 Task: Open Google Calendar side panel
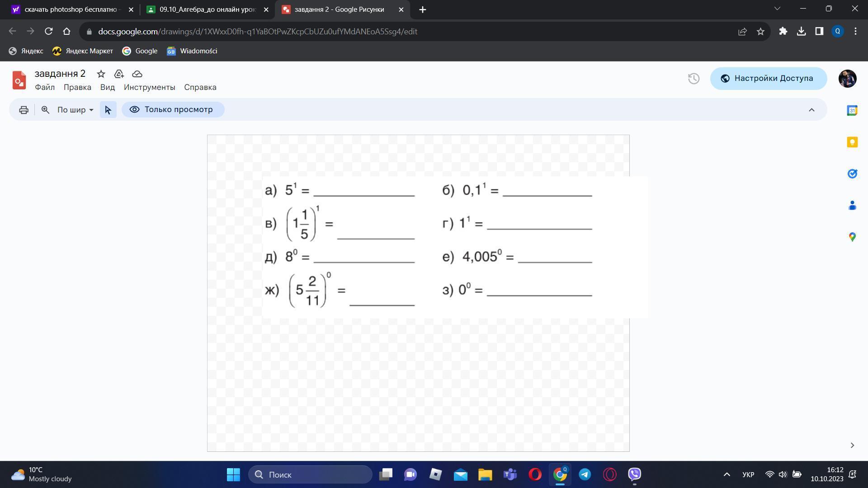point(852,111)
